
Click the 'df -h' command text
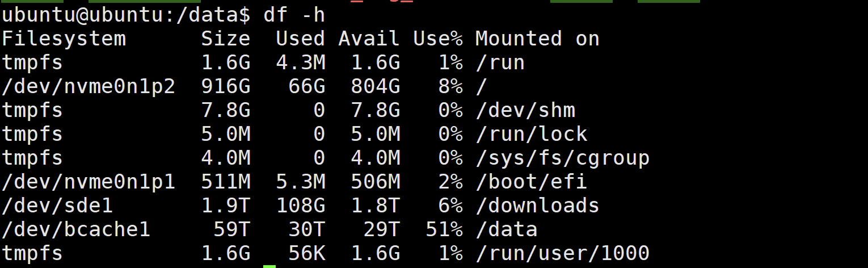[294, 15]
